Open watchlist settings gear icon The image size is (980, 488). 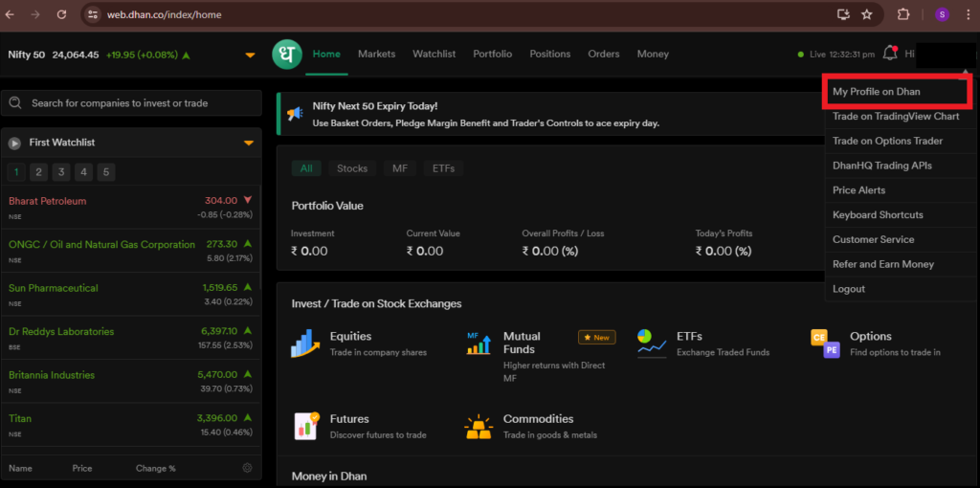[x=247, y=468]
